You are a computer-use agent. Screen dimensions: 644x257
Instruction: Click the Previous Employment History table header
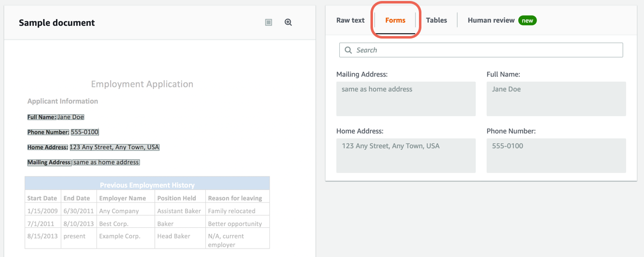click(x=147, y=185)
